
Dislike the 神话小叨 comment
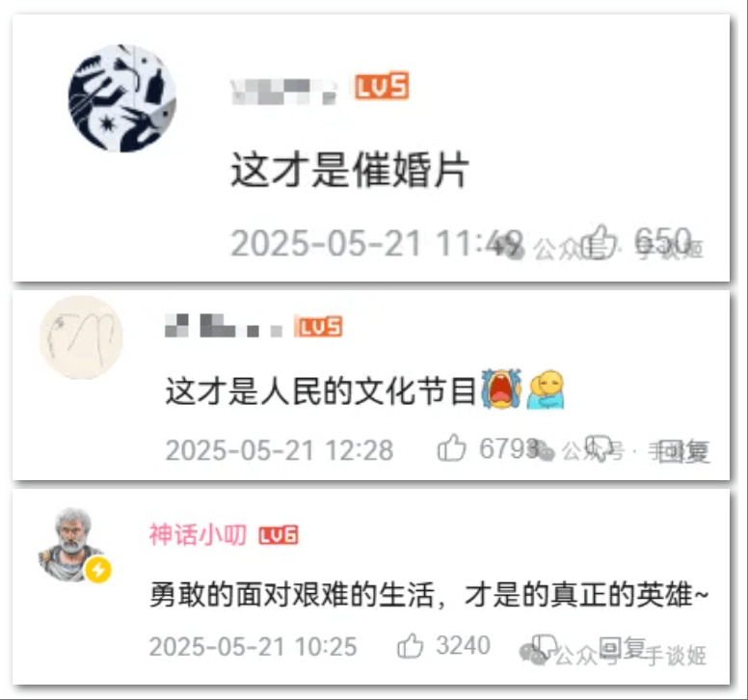coord(545,646)
